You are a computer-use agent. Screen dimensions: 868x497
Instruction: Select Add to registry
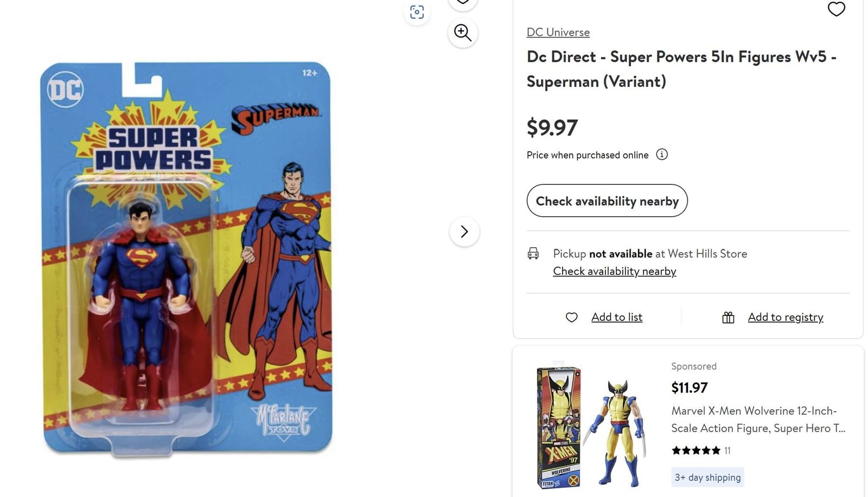click(x=786, y=317)
